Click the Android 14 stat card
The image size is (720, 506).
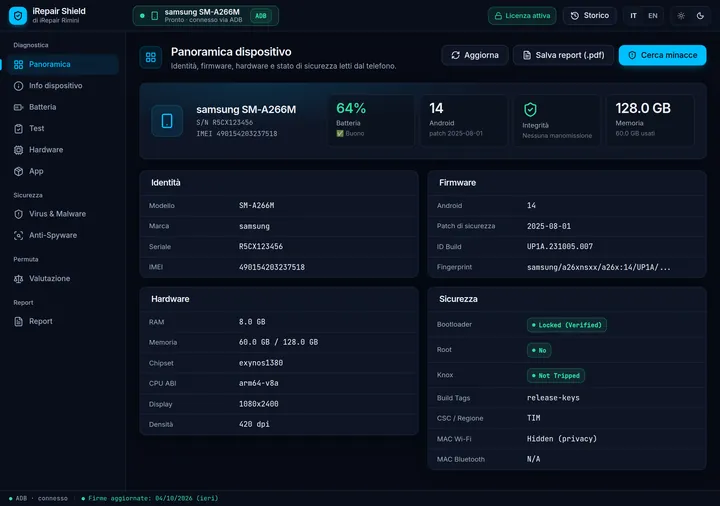(464, 121)
